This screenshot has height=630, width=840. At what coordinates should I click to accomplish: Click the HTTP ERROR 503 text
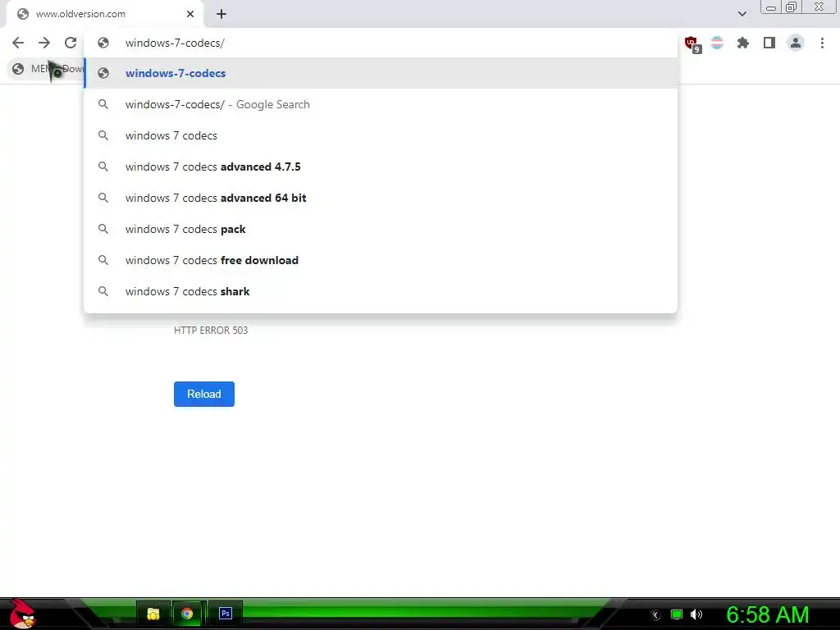211,330
